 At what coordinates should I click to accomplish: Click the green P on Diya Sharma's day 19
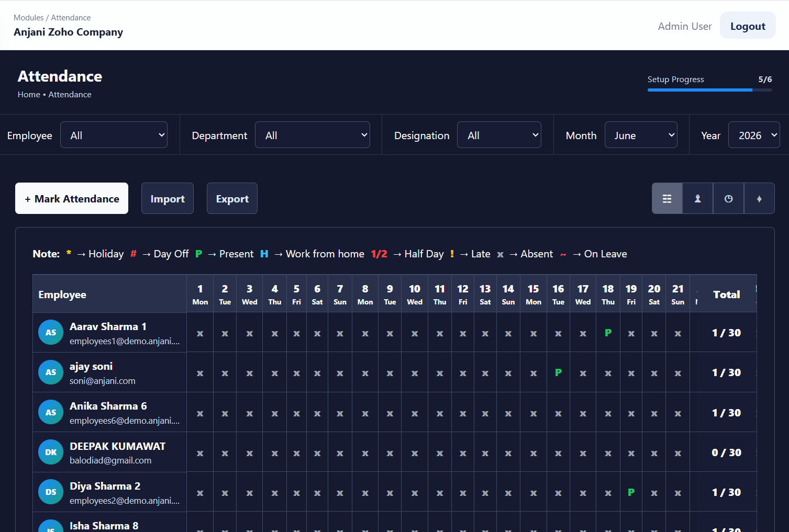(631, 492)
